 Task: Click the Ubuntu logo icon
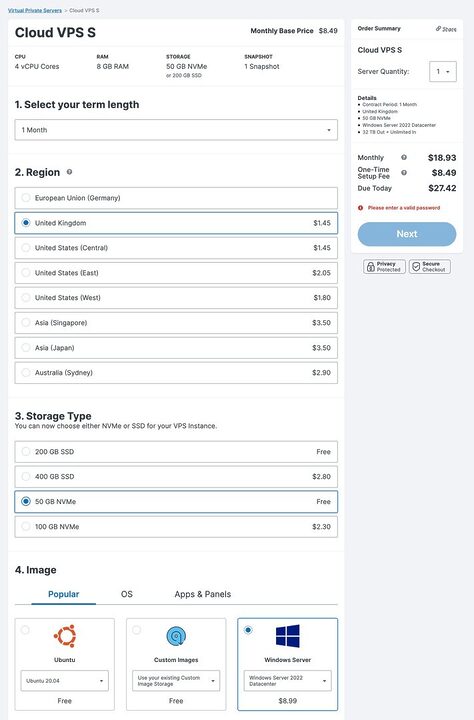pos(65,636)
